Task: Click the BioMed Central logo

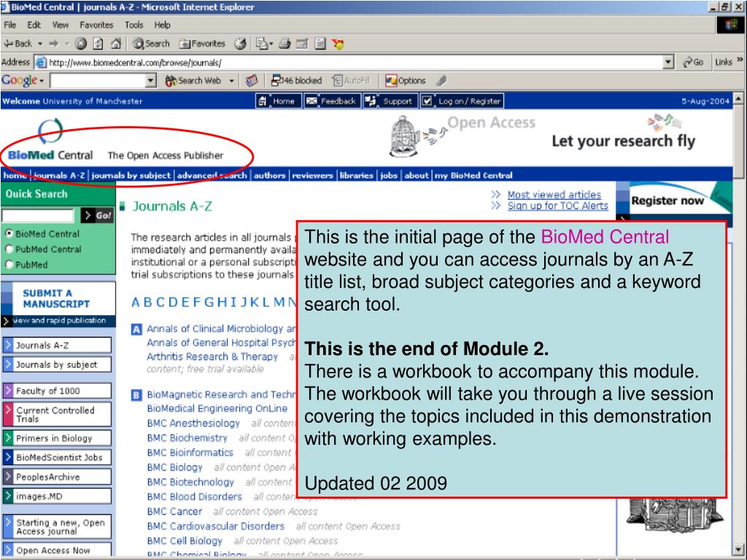Action: (x=50, y=140)
